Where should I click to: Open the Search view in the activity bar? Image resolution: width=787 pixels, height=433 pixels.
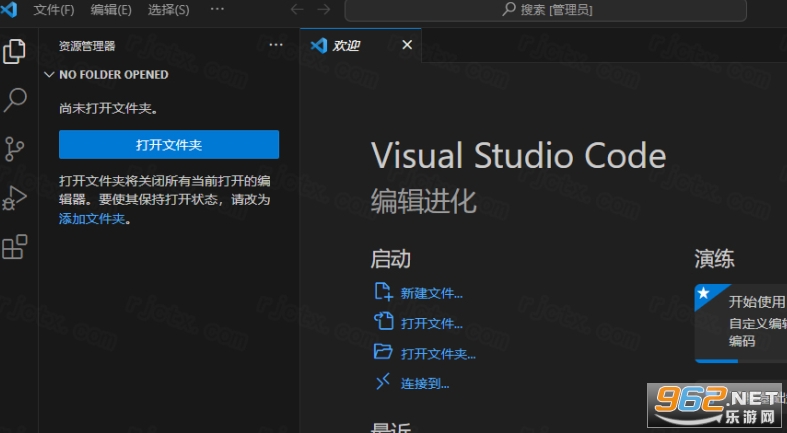tap(15, 100)
